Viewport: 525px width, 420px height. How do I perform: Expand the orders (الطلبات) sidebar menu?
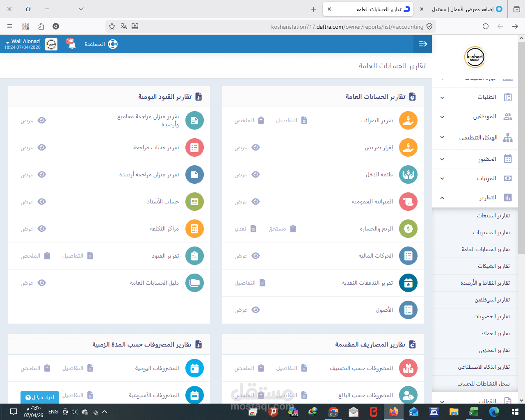pyautogui.click(x=475, y=97)
